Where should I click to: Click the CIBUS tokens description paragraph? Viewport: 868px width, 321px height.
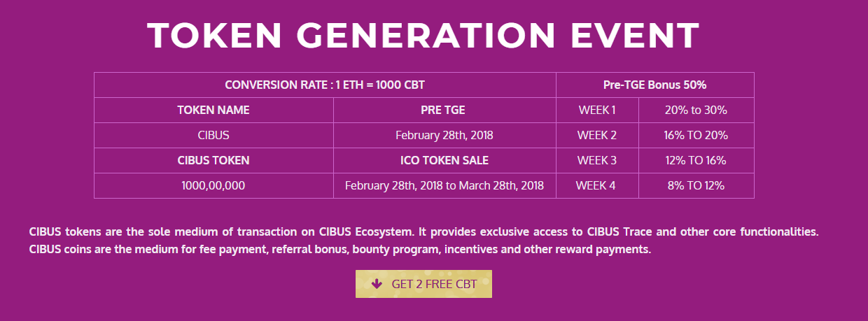coord(423,240)
